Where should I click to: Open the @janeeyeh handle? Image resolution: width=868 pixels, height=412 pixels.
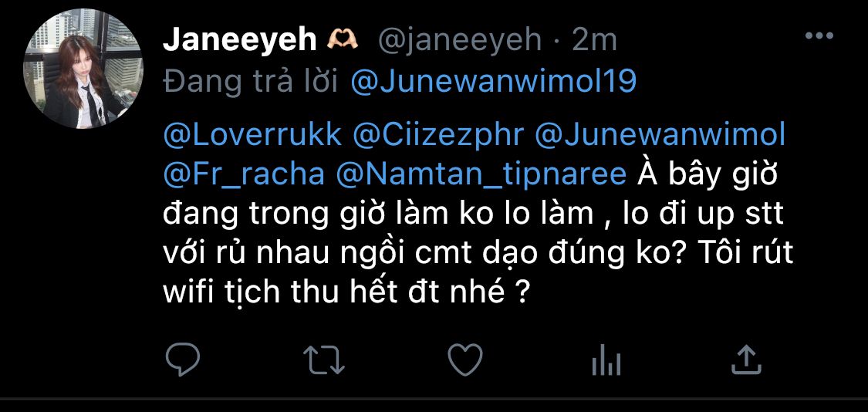[460, 40]
